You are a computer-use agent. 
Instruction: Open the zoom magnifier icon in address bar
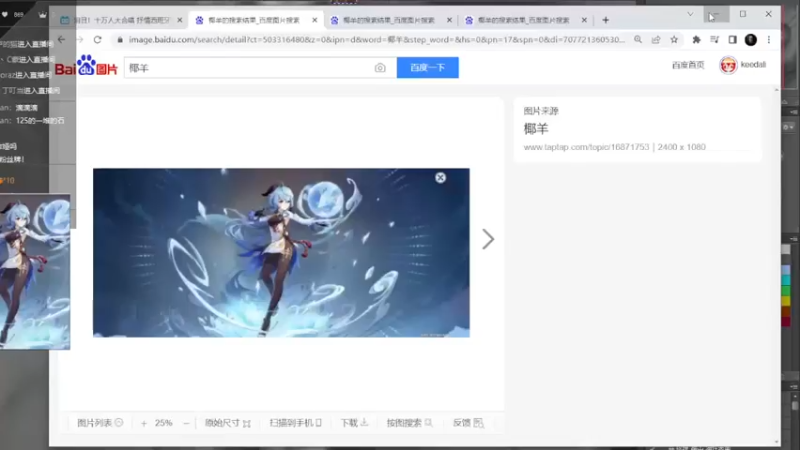click(x=638, y=40)
